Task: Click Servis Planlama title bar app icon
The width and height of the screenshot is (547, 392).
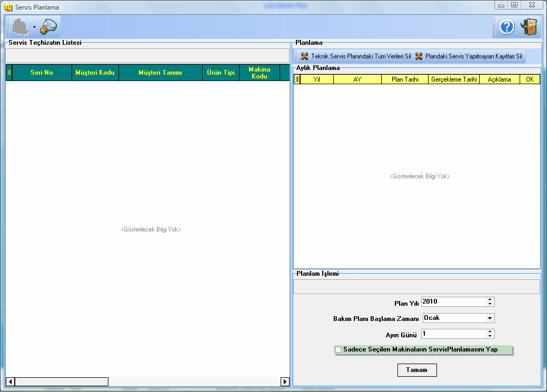Action: click(8, 7)
